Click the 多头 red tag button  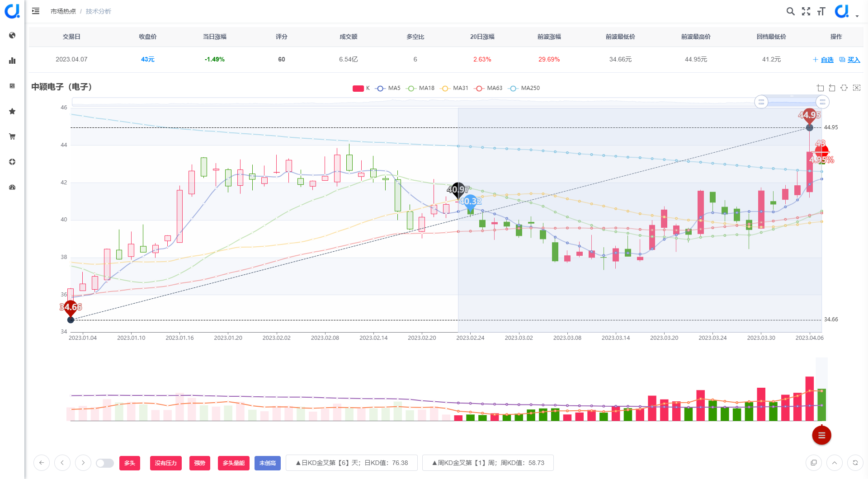(130, 463)
